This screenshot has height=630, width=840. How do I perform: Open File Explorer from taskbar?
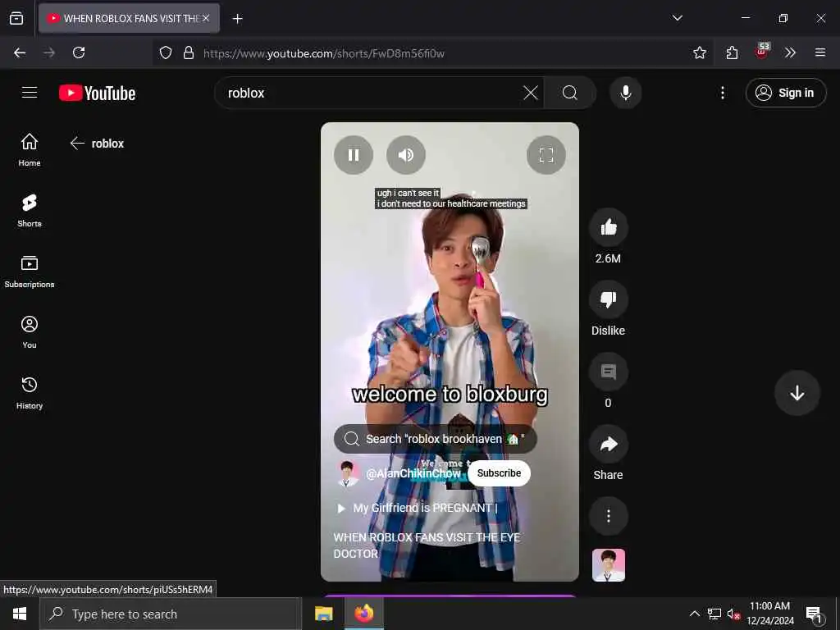323,614
